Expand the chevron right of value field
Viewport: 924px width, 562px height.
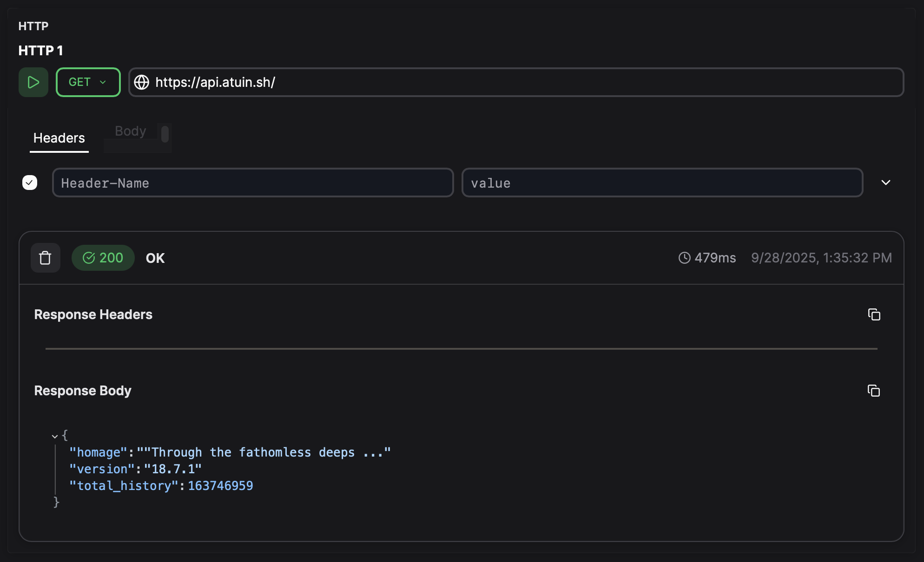click(886, 183)
